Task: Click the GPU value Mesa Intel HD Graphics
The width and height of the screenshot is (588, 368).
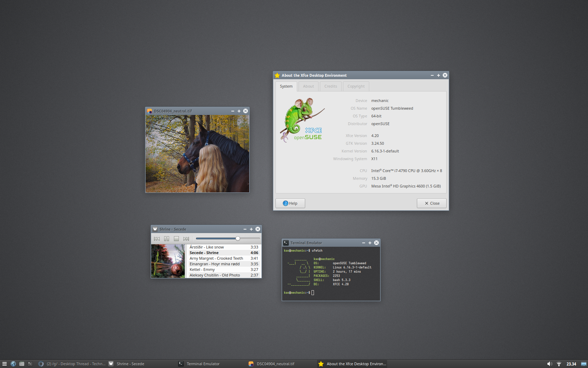Action: point(406,186)
